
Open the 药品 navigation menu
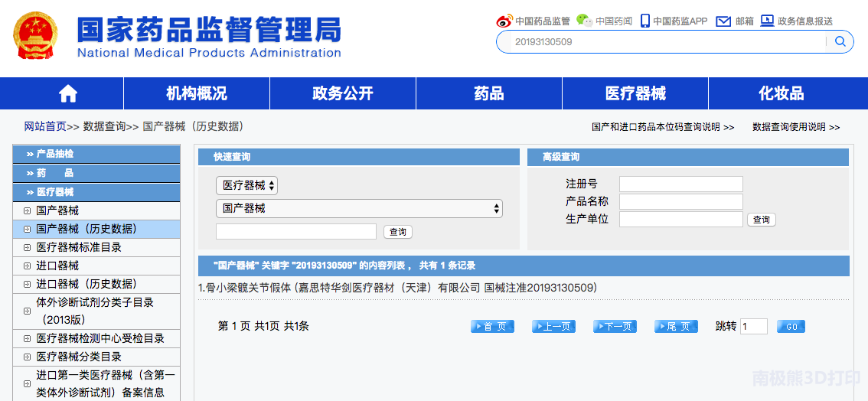click(x=488, y=93)
